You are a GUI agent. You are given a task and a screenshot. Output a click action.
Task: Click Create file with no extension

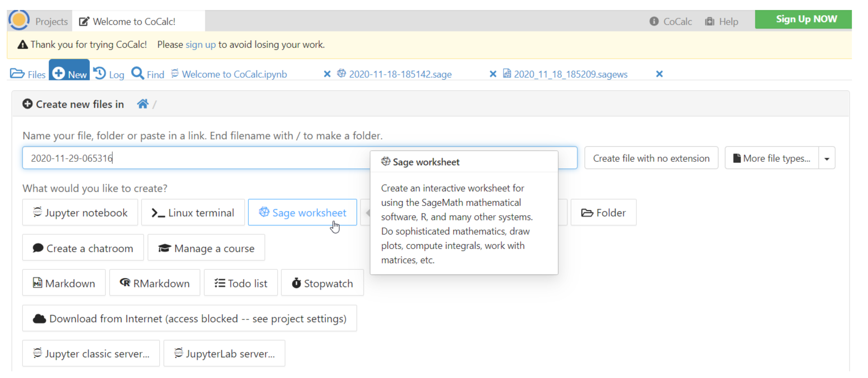651,158
